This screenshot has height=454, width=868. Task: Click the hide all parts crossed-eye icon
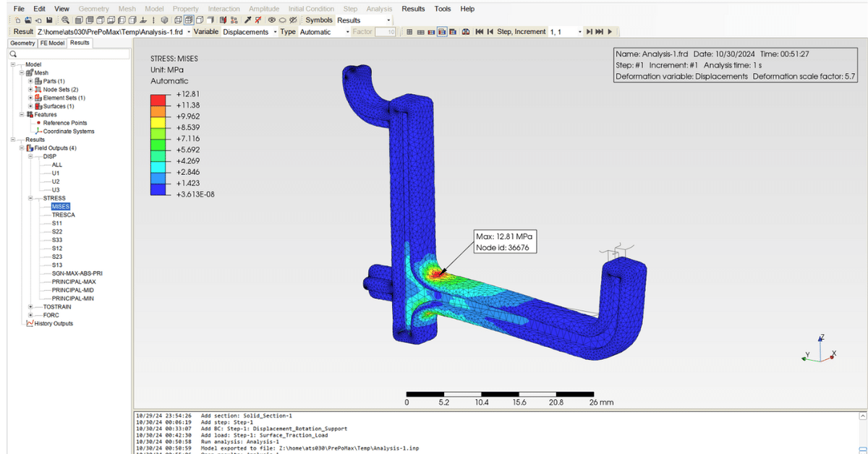(x=293, y=20)
